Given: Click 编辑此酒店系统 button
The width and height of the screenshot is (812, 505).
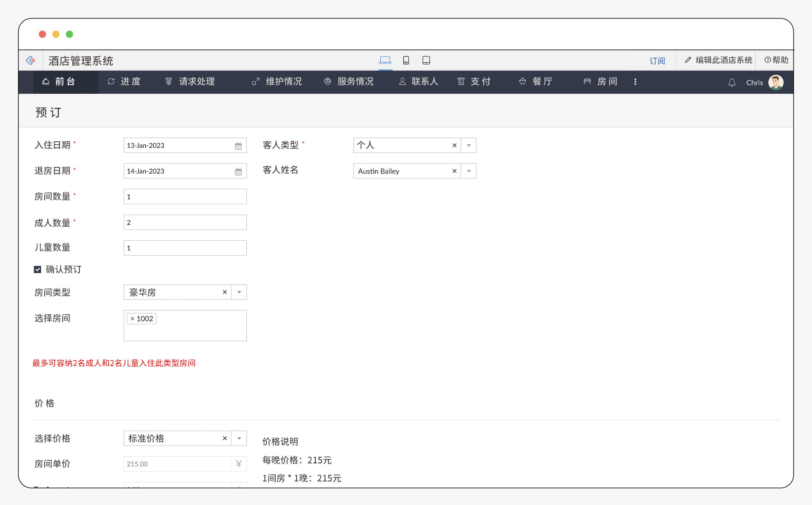Looking at the screenshot, I should point(718,60).
